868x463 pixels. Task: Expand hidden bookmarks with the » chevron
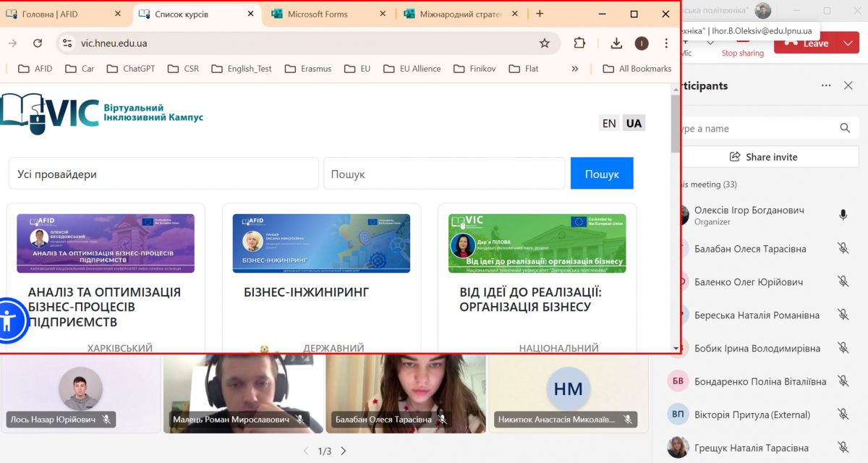574,68
